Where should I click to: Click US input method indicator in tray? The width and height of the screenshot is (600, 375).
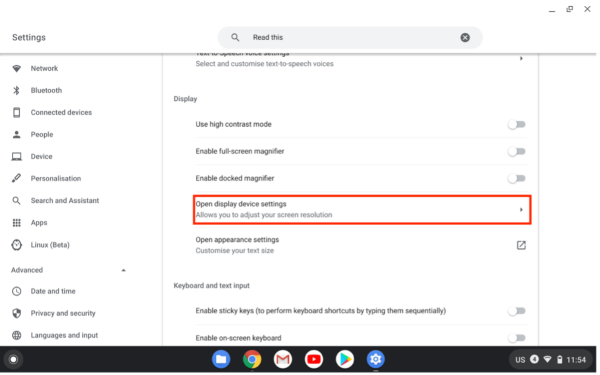click(x=520, y=360)
